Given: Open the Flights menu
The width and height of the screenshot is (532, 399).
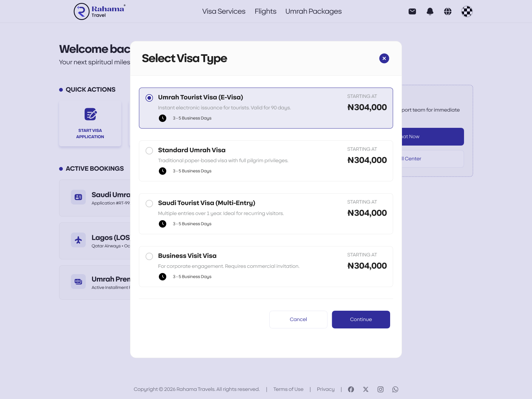Looking at the screenshot, I should [x=266, y=11].
